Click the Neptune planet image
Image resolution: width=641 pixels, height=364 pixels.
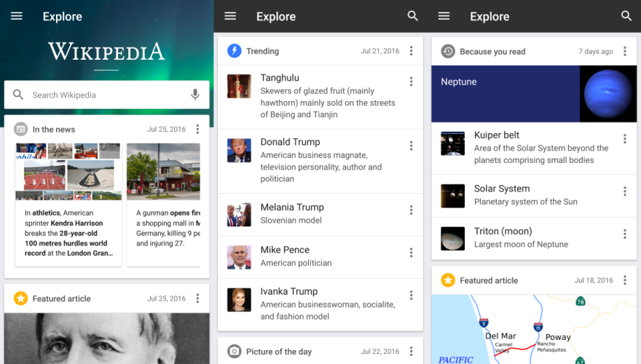tap(608, 94)
